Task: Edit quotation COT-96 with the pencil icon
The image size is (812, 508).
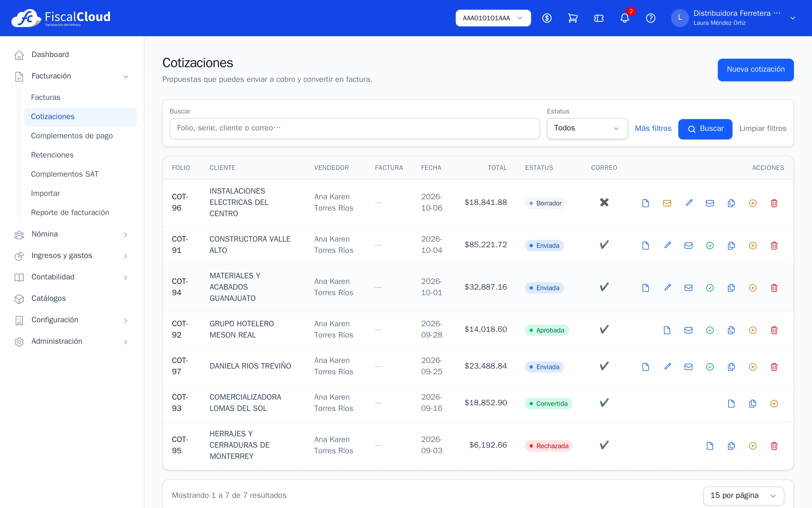Action: (689, 203)
